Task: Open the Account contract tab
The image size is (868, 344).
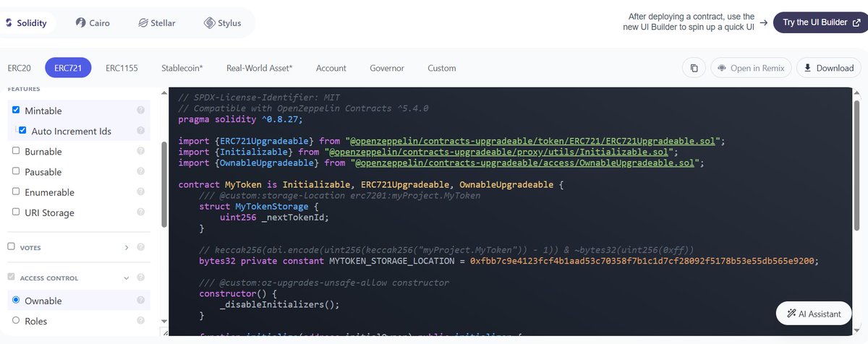Action: coord(331,68)
